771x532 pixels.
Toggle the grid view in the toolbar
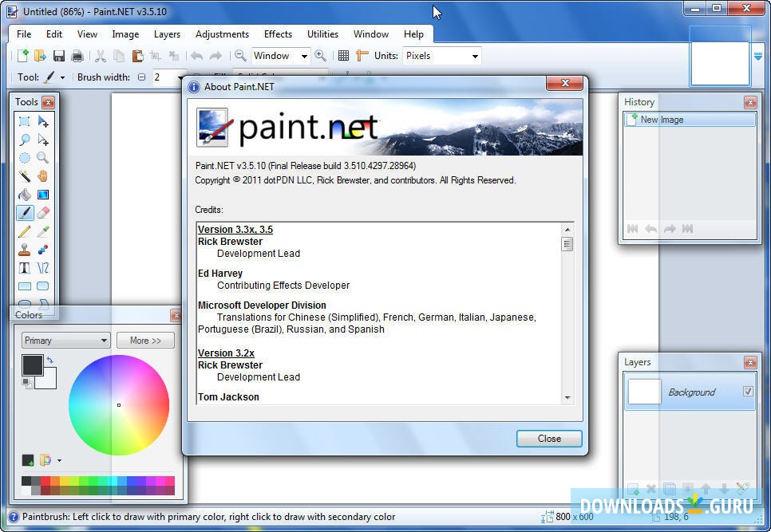(343, 56)
